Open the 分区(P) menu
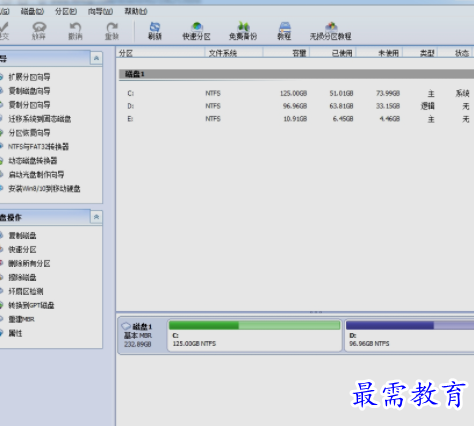 (x=66, y=12)
